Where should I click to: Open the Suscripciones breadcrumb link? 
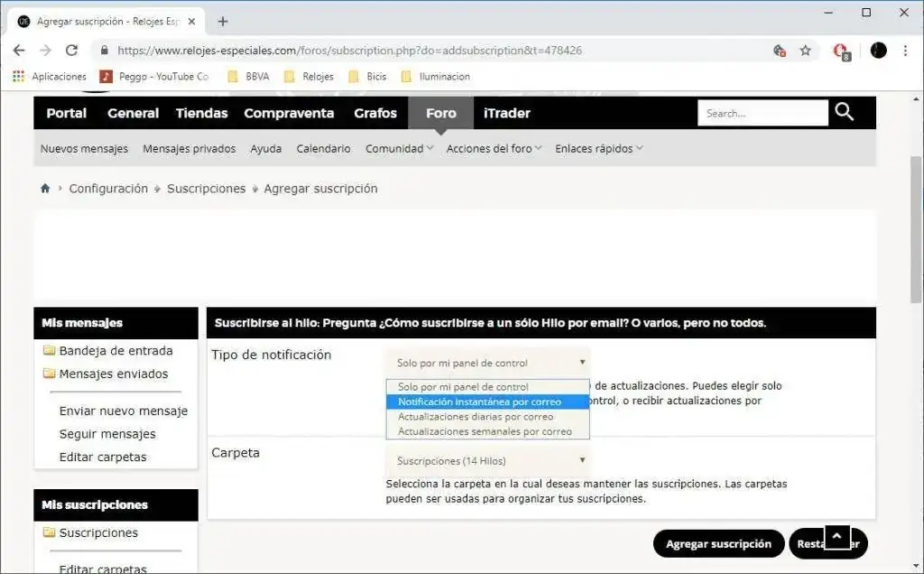(x=207, y=188)
